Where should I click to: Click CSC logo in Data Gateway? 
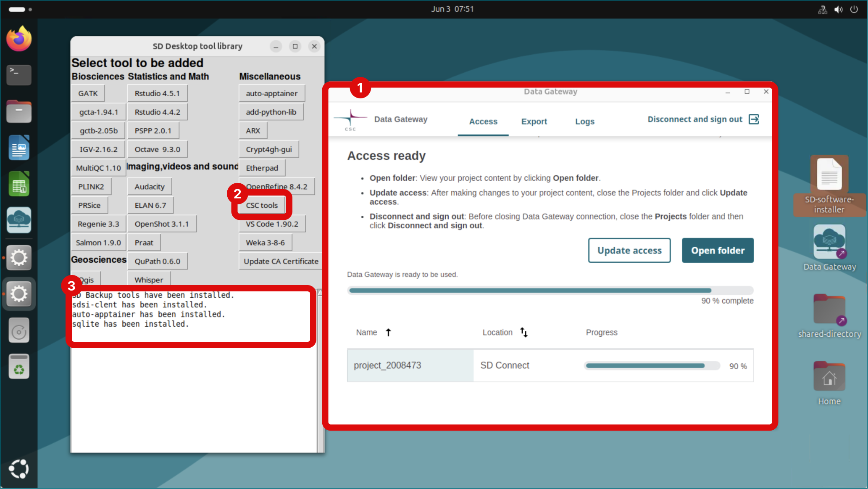[350, 120]
